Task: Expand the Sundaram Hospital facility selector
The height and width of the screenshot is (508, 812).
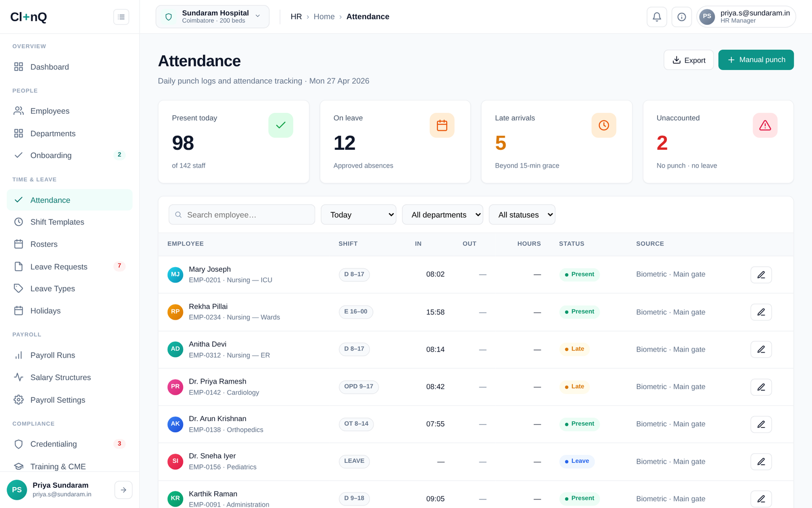Action: pyautogui.click(x=213, y=17)
